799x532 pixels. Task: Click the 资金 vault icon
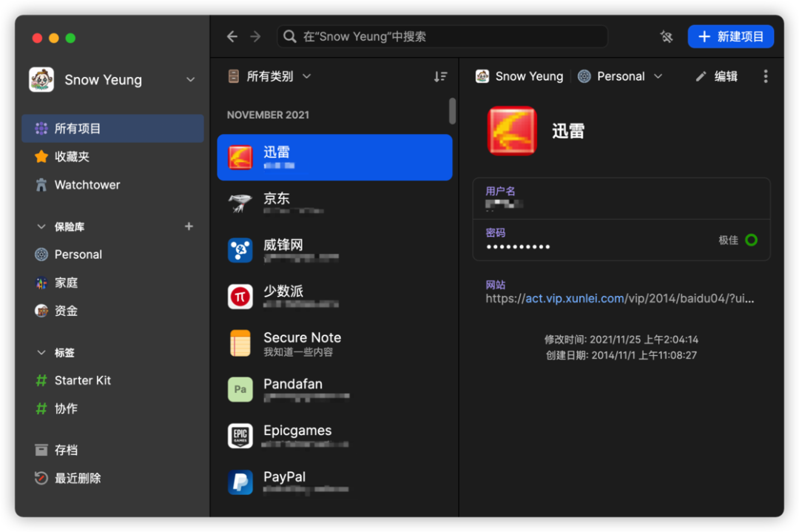41,311
